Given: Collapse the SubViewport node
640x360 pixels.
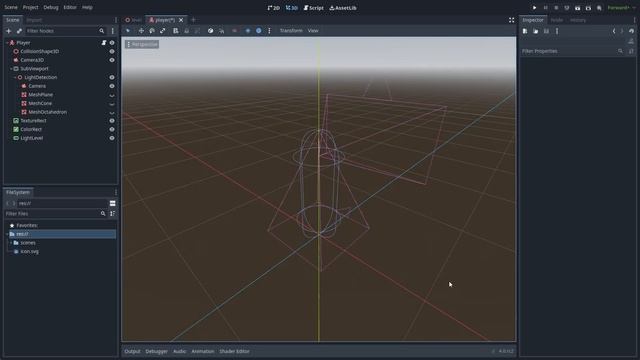Looking at the screenshot, I should point(11,69).
